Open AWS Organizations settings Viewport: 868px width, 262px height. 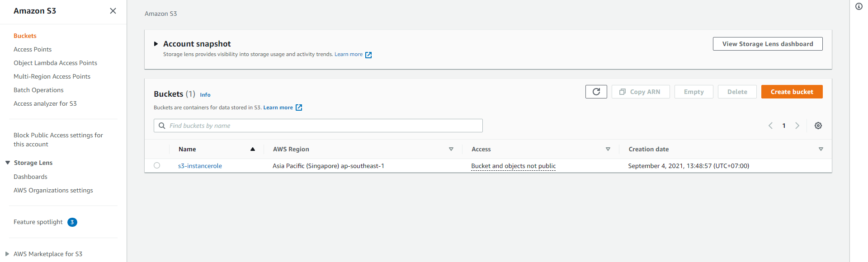pos(53,190)
